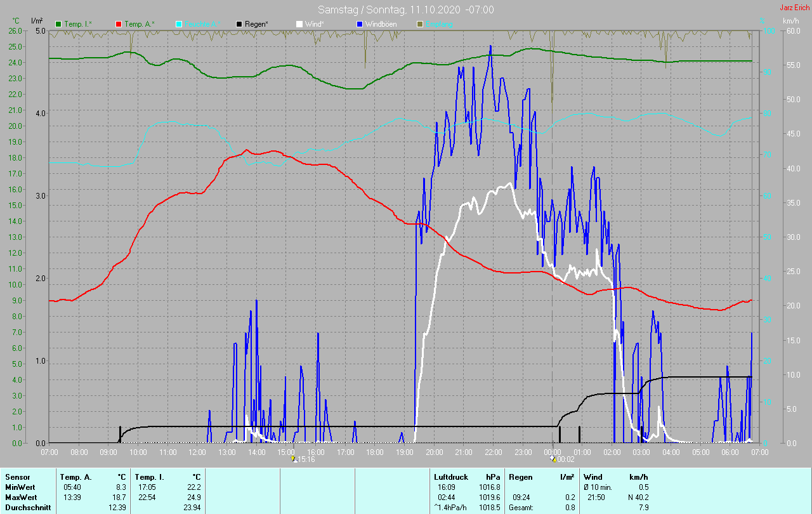The height and width of the screenshot is (514, 812).
Task: Click the '19:00' time axis label
Action: 405,452
